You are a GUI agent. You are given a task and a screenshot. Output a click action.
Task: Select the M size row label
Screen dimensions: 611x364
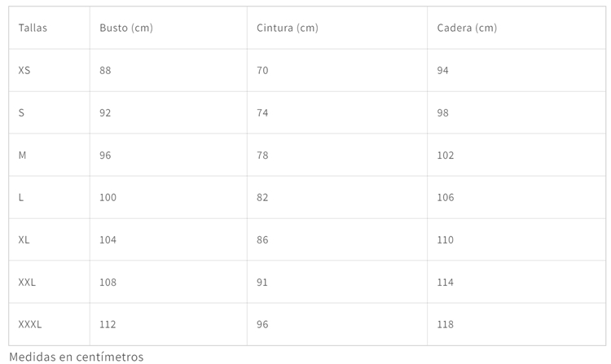point(22,155)
